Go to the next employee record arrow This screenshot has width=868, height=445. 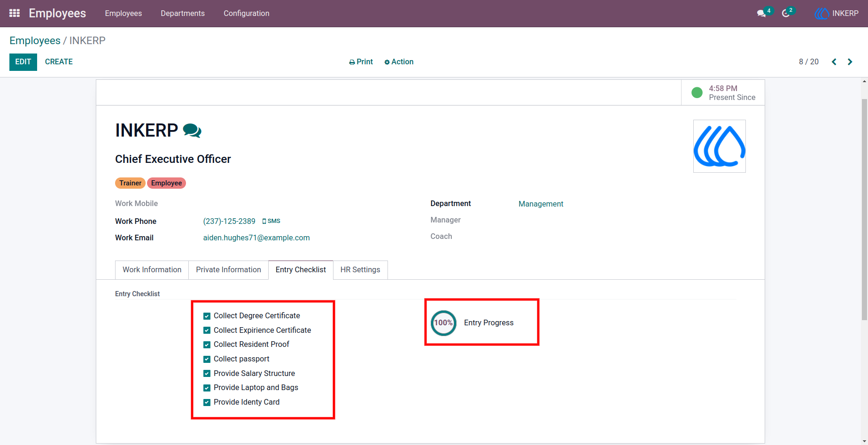tap(850, 62)
